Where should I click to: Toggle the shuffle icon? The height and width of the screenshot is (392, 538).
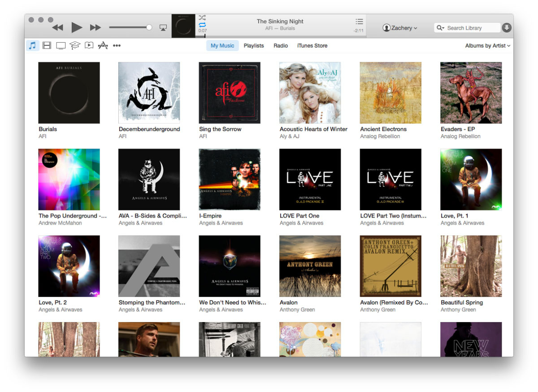click(202, 18)
